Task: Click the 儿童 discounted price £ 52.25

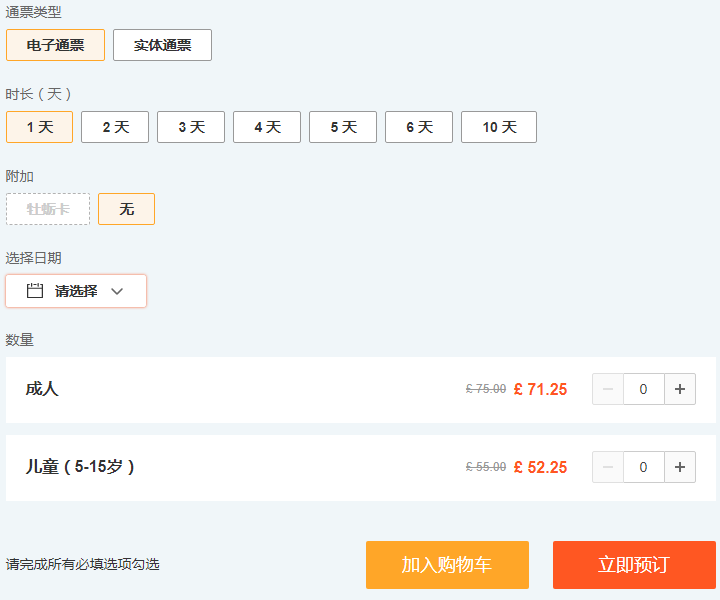Action: point(540,467)
